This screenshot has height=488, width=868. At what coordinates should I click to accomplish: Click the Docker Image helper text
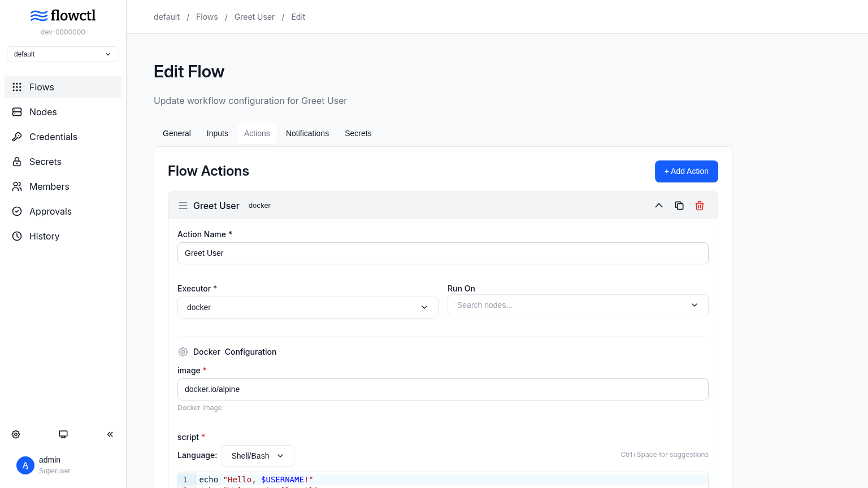(199, 408)
